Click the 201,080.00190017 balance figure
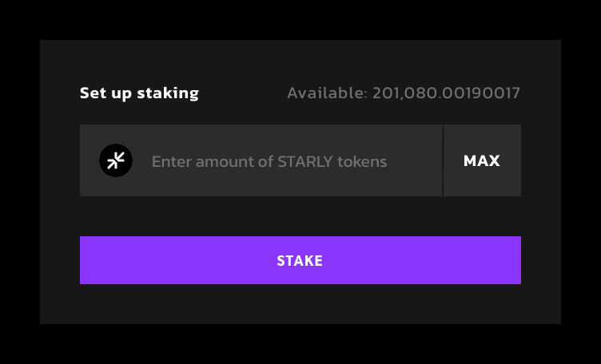 tap(446, 93)
